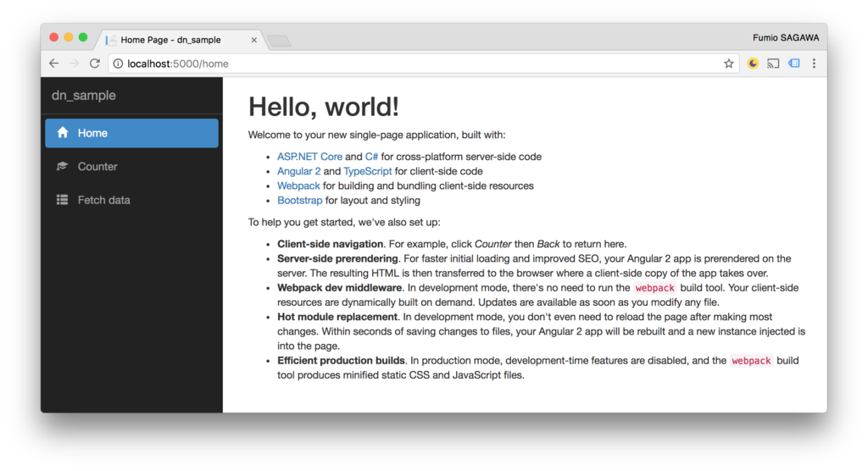Maximize the window with the green button
Screen dimensions: 868x471
[x=83, y=37]
